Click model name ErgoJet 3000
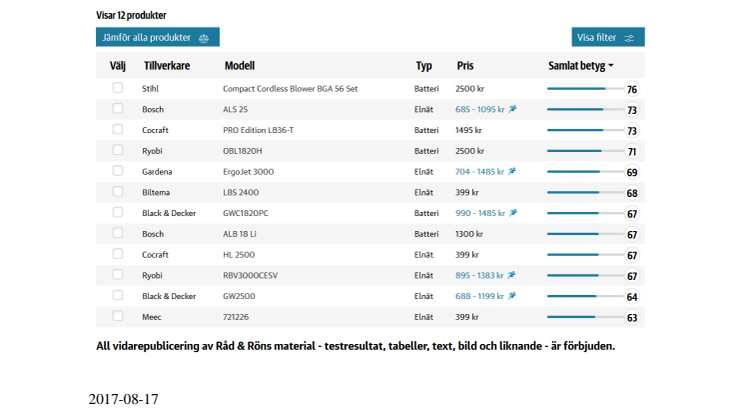The height and width of the screenshot is (419, 746). click(x=248, y=172)
